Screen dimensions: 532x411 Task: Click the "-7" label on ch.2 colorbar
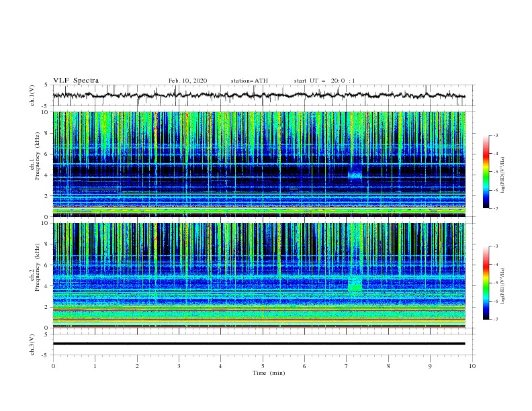(495, 320)
